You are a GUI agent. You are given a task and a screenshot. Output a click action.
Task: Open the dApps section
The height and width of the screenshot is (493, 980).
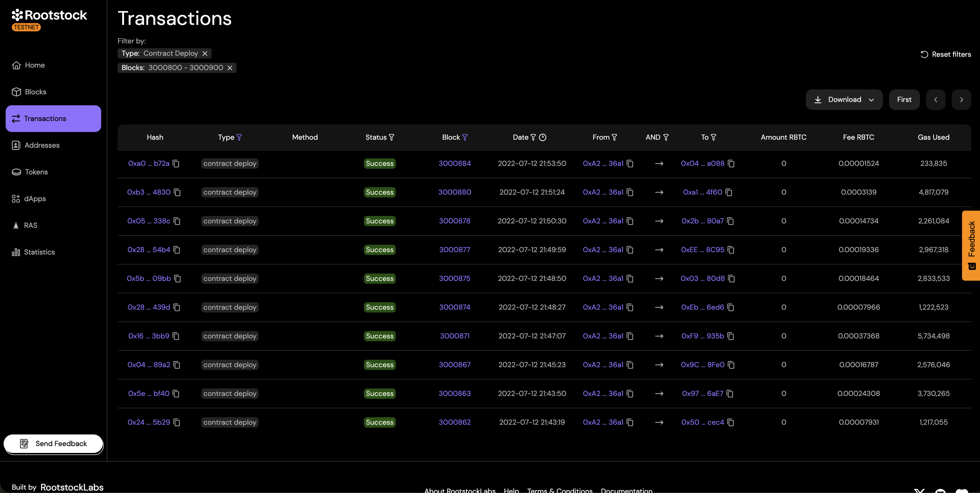(35, 198)
